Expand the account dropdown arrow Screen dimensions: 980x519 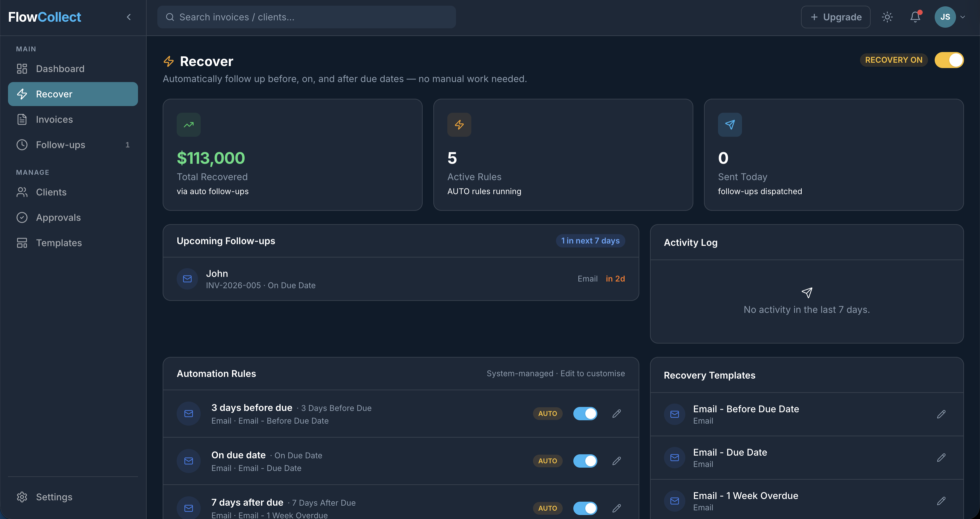pyautogui.click(x=963, y=17)
